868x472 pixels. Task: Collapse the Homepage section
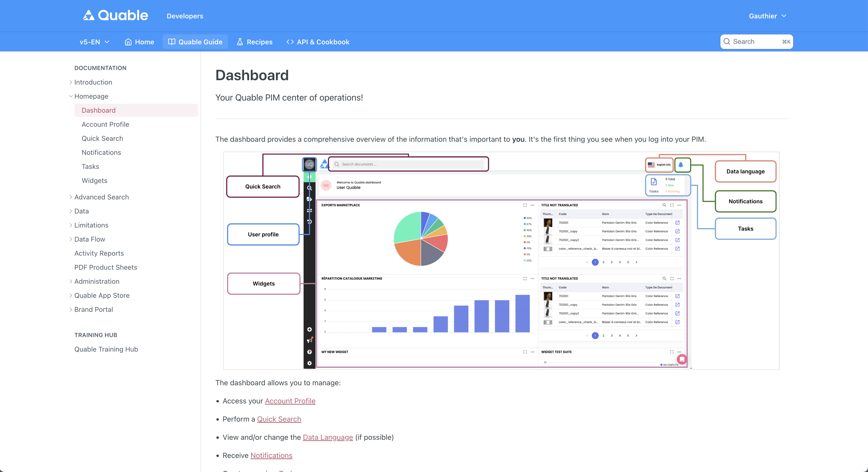click(x=71, y=96)
